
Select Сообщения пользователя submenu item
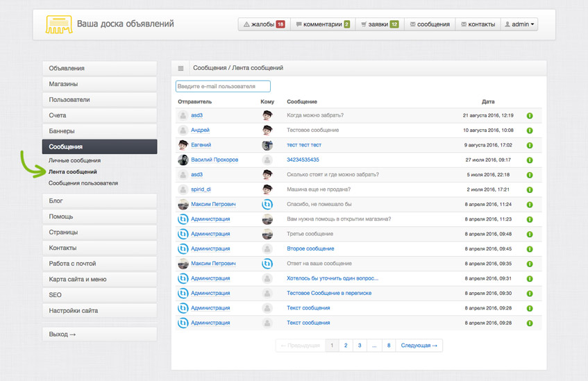(83, 183)
